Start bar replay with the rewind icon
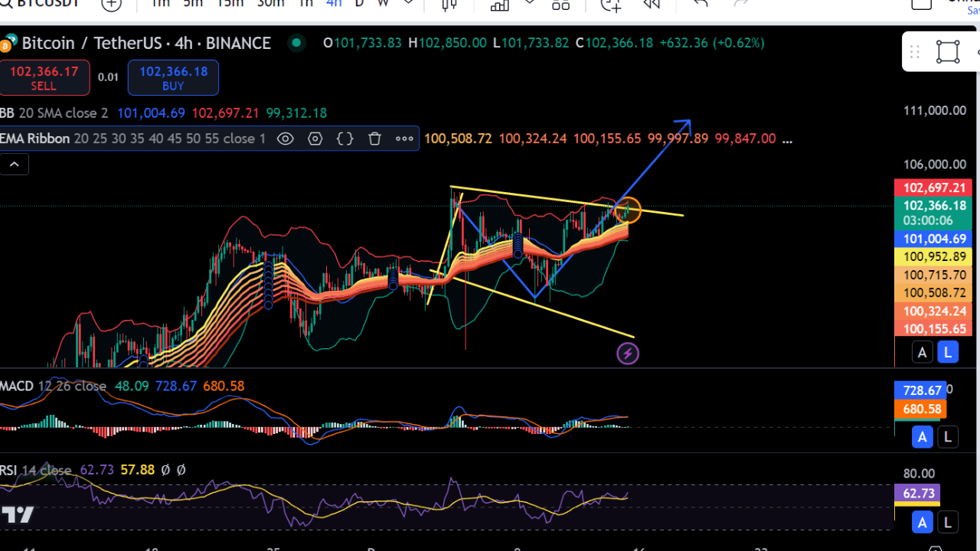This screenshot has width=980, height=551. (652, 4)
